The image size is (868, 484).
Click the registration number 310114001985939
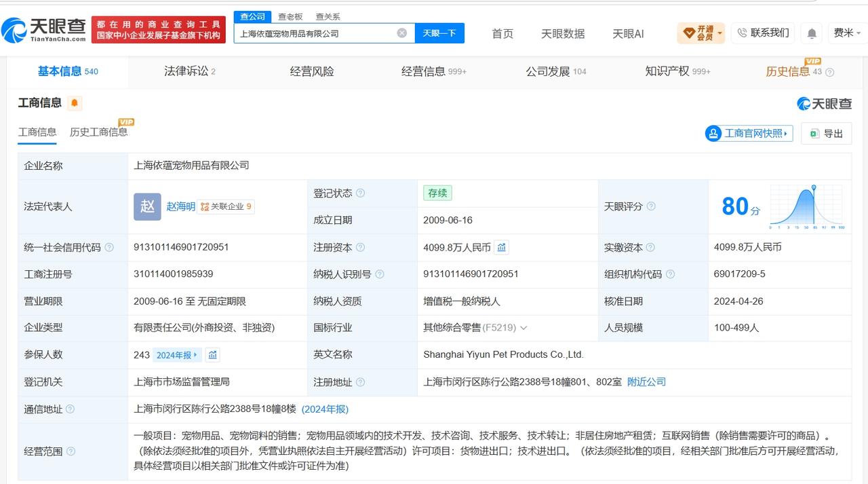coord(174,274)
